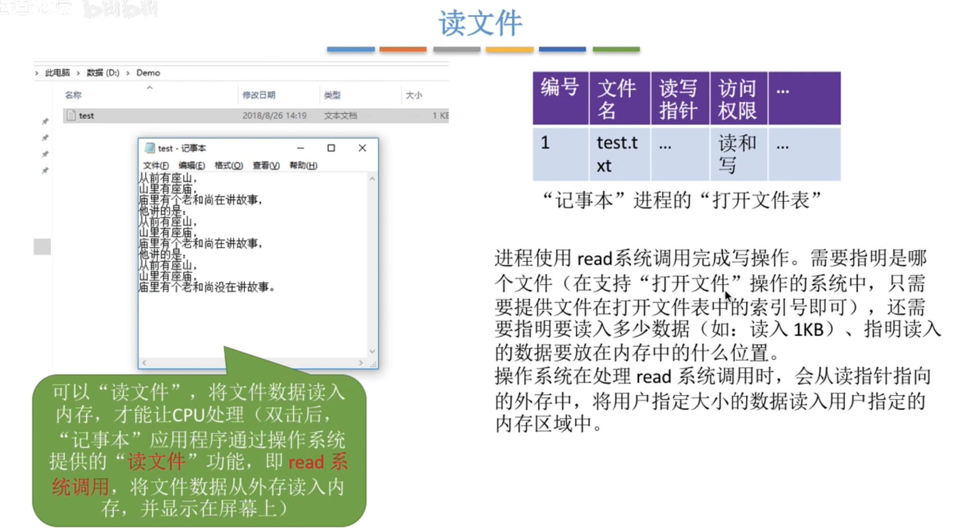
Task: Click Notepad vertical scrollbar down arrow
Action: (372, 351)
